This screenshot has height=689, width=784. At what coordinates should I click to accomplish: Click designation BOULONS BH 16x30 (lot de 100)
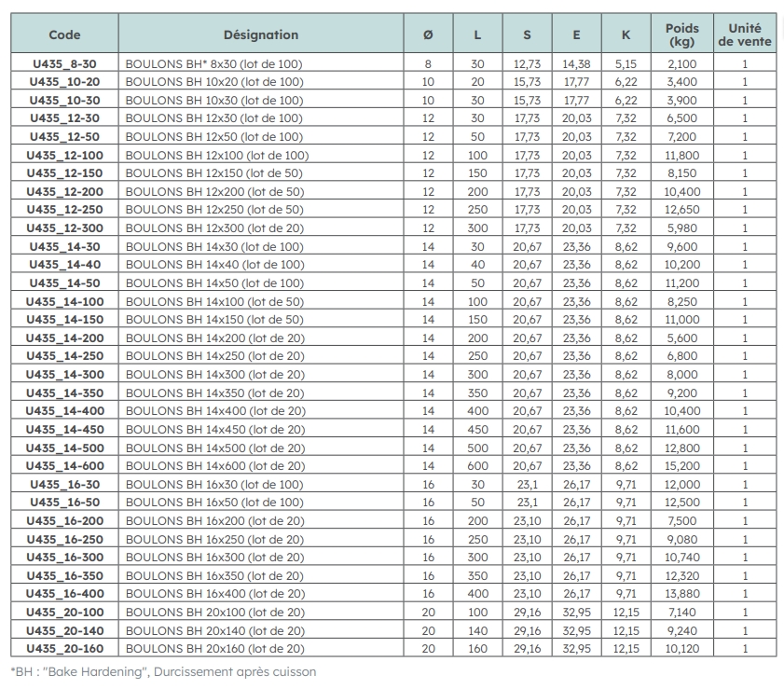(214, 485)
